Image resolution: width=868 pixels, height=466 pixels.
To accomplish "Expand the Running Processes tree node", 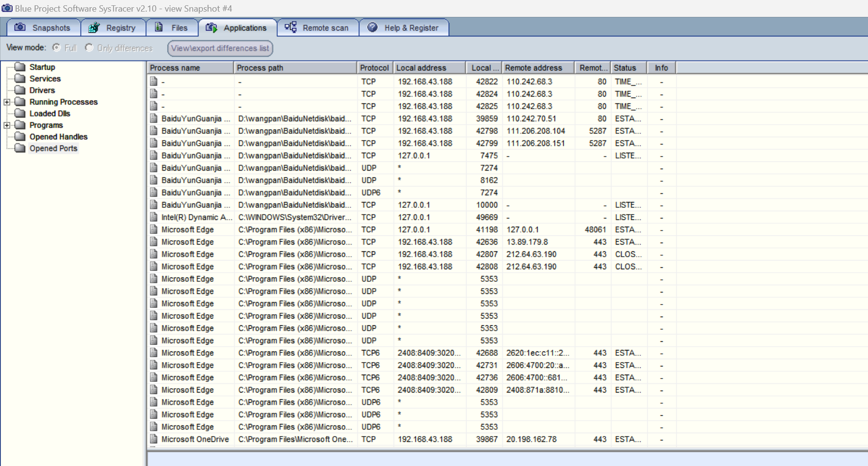I will click(7, 102).
